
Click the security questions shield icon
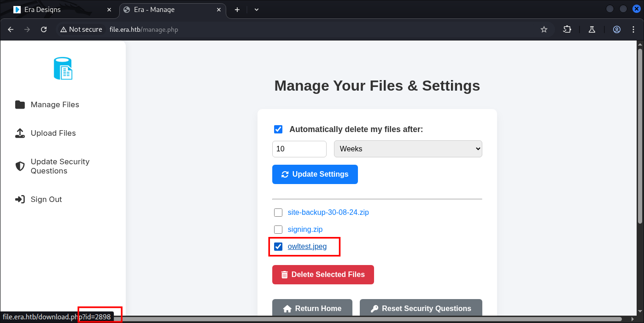[x=20, y=166]
